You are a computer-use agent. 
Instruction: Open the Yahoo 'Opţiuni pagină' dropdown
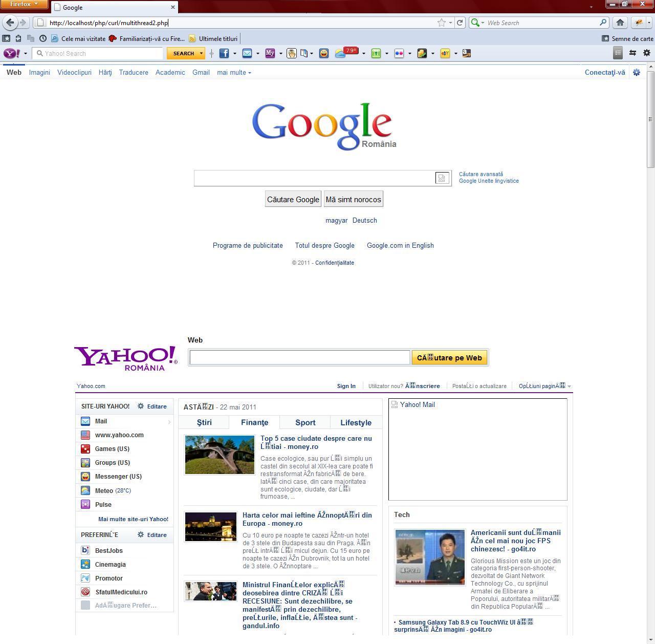545,386
